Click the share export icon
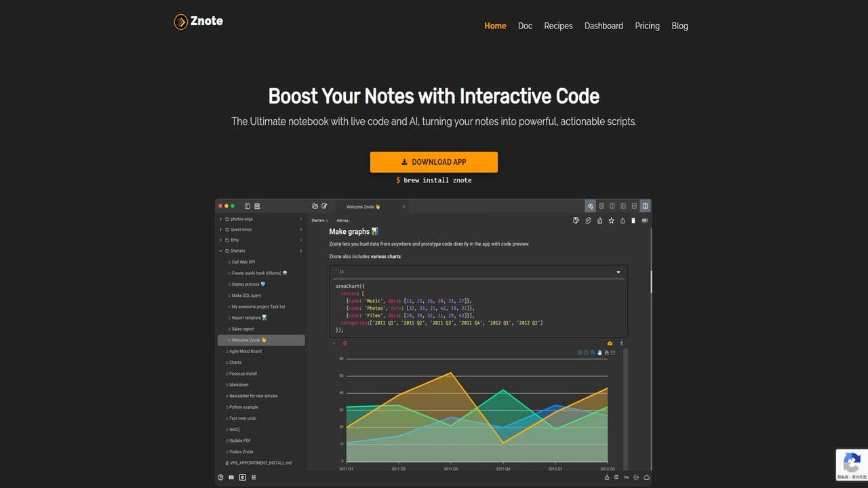Image resolution: width=868 pixels, height=488 pixels. tap(623, 220)
